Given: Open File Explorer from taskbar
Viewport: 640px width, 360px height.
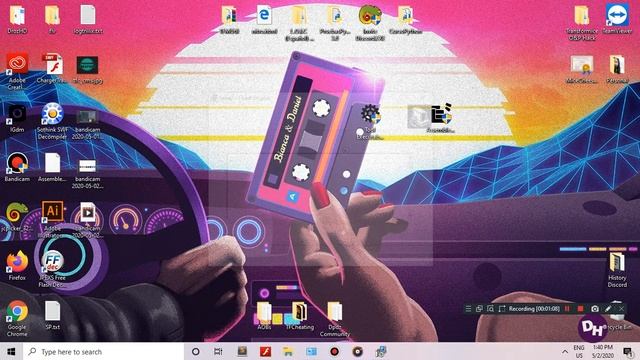Looking at the screenshot, I should click(x=288, y=351).
